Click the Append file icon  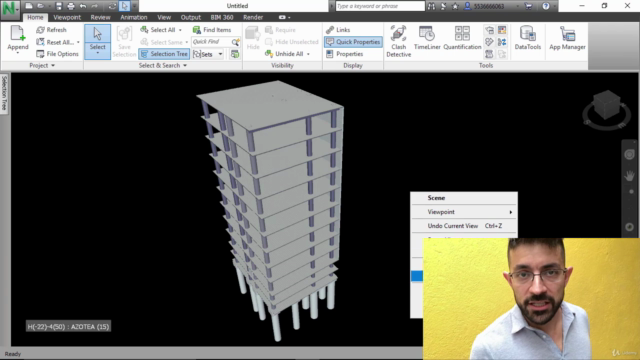18,33
